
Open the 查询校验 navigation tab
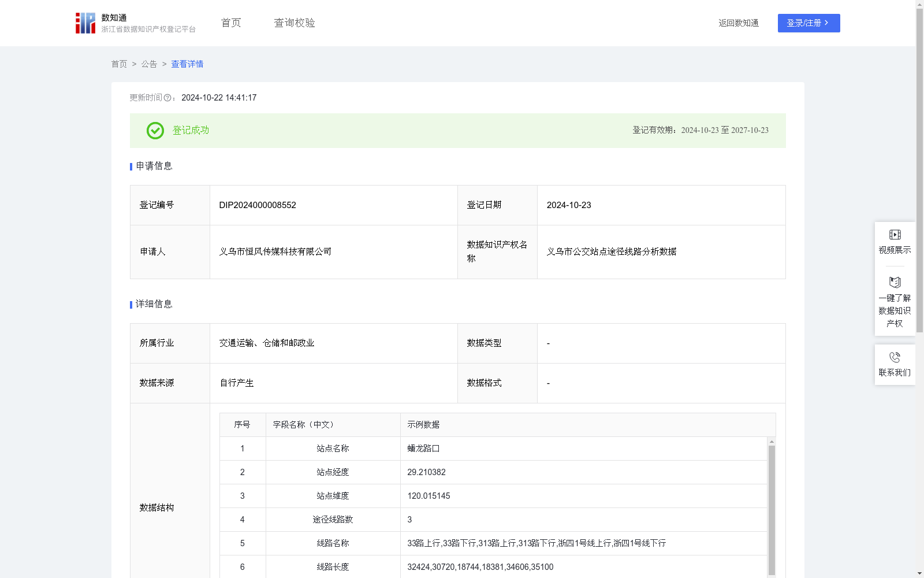[x=295, y=23]
